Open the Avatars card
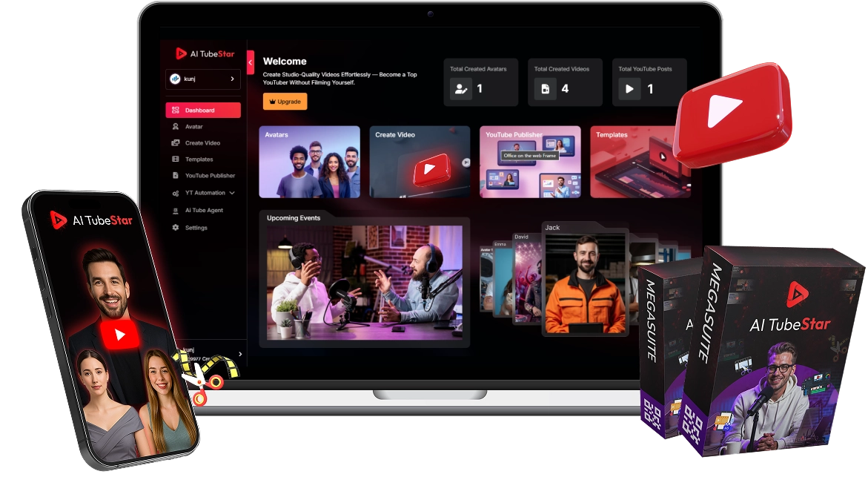Image resolution: width=868 pixels, height=480 pixels. [x=309, y=162]
